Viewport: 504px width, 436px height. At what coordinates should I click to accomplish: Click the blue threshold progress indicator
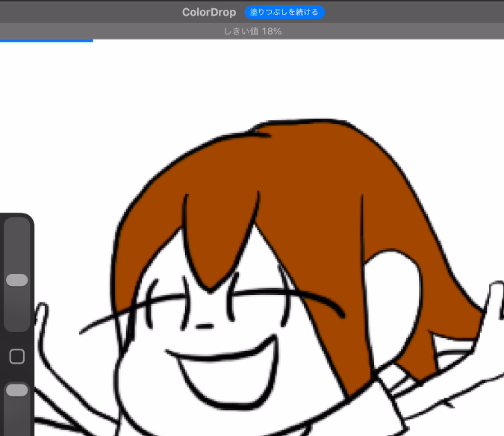(x=46, y=40)
